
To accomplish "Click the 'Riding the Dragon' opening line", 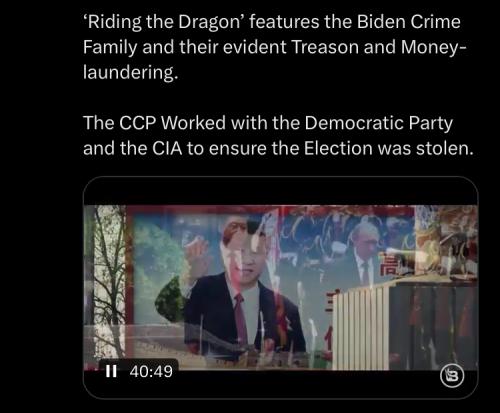I will (272, 22).
